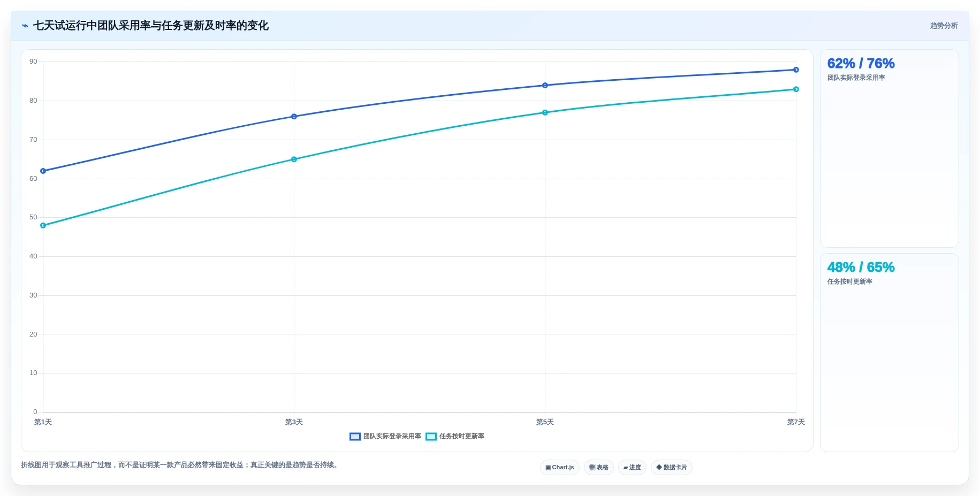The image size is (980, 496).
Task: Click the cyan data point at 第1天 (48)
Action: pos(43,226)
